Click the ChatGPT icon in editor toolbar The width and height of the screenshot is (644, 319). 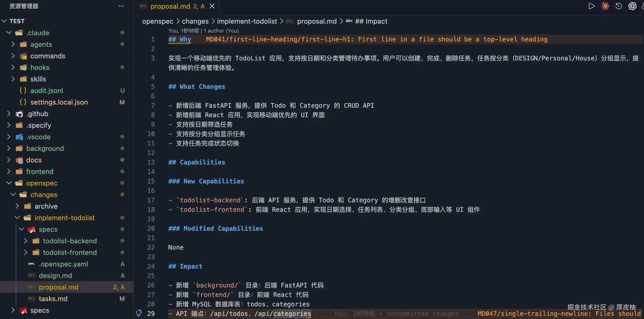tap(632, 6)
